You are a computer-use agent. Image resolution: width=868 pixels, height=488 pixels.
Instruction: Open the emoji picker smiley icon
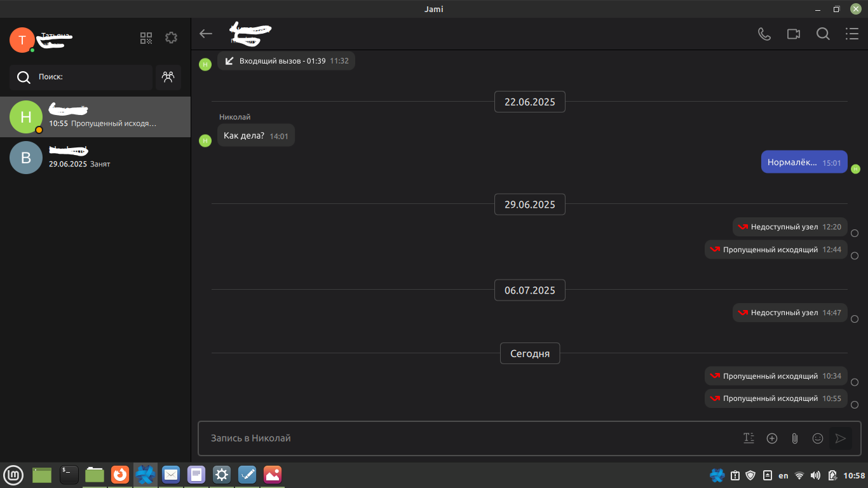point(818,438)
